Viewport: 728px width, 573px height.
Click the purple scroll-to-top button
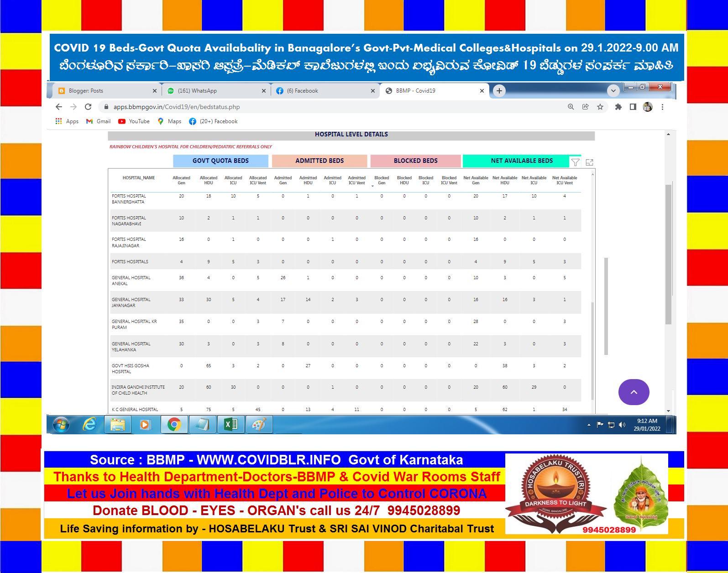tap(634, 392)
